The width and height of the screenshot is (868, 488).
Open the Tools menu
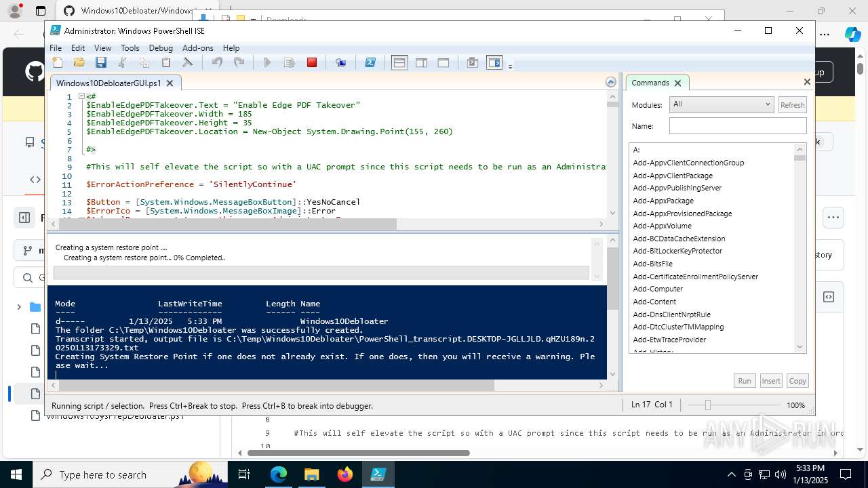pos(130,48)
